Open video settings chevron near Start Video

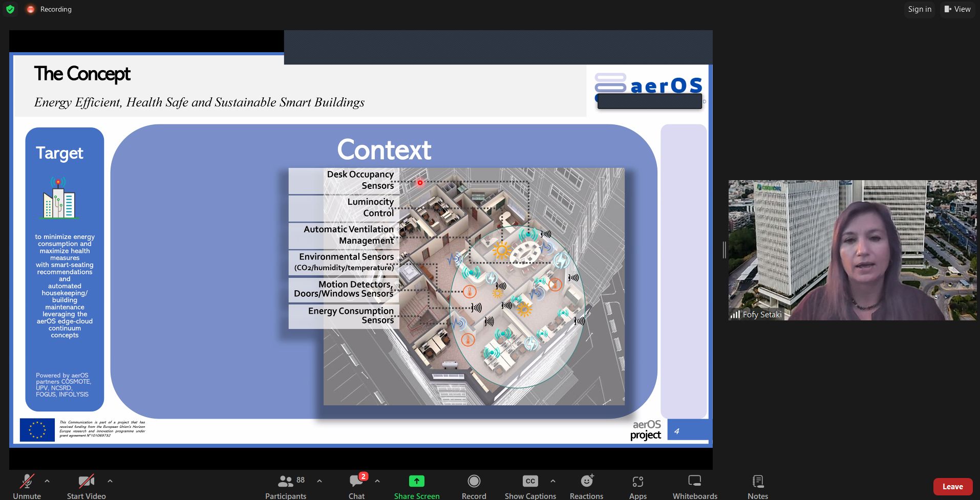click(110, 481)
